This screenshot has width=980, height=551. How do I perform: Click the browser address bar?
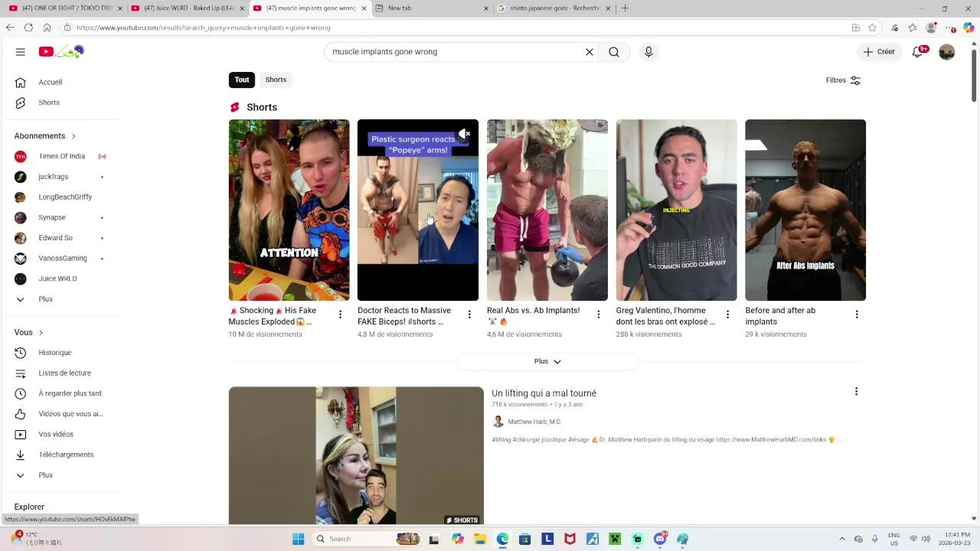[x=459, y=28]
